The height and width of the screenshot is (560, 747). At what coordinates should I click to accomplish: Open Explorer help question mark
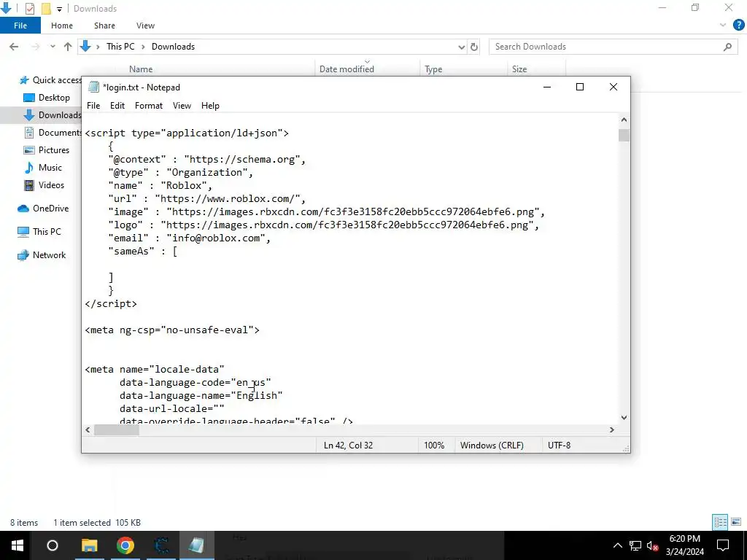pyautogui.click(x=738, y=26)
